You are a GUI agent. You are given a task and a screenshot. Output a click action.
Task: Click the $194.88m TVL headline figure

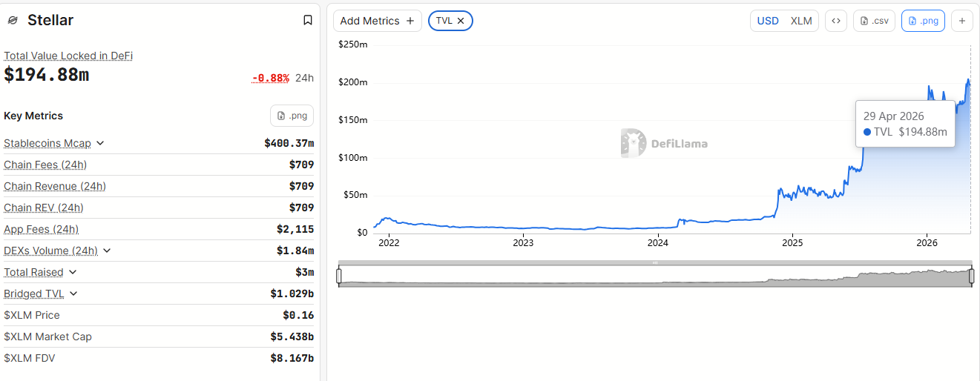[x=47, y=75]
